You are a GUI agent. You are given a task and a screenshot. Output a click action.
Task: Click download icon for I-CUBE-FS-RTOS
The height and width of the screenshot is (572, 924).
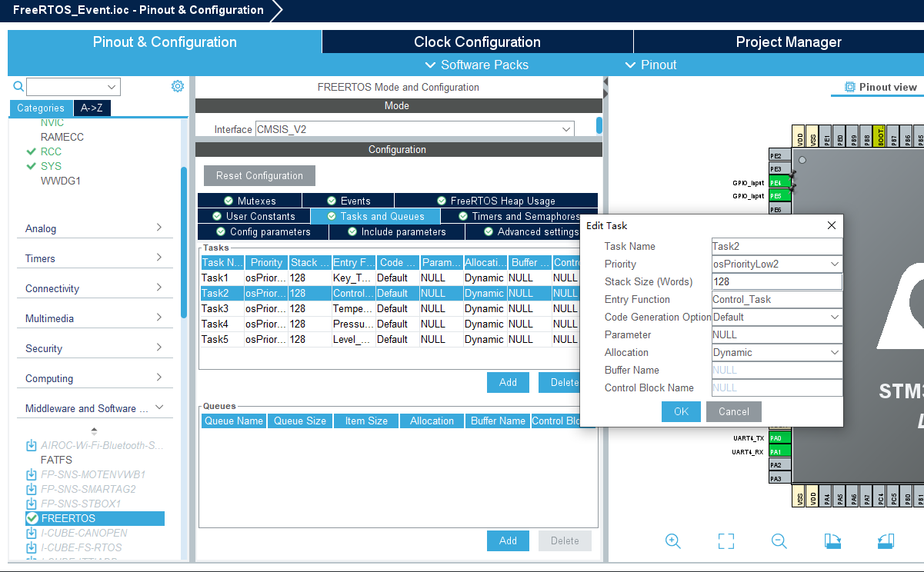[x=32, y=547]
